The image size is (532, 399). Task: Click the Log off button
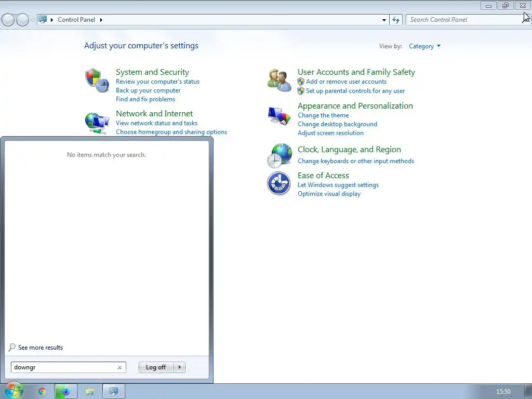pyautogui.click(x=156, y=367)
